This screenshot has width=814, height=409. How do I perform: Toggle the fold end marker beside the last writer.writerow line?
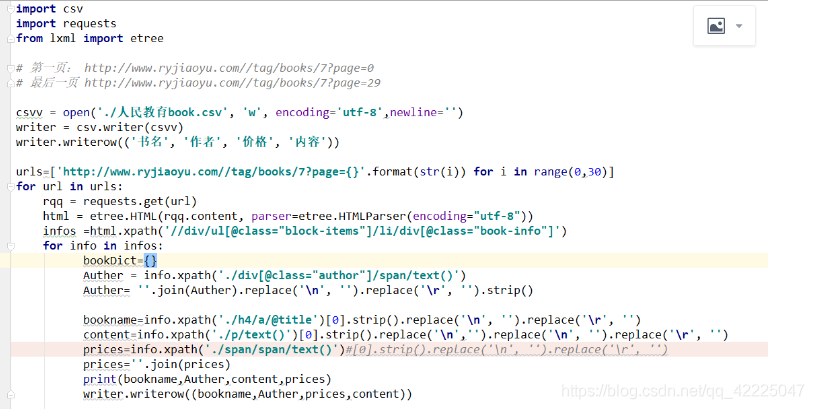(10, 394)
